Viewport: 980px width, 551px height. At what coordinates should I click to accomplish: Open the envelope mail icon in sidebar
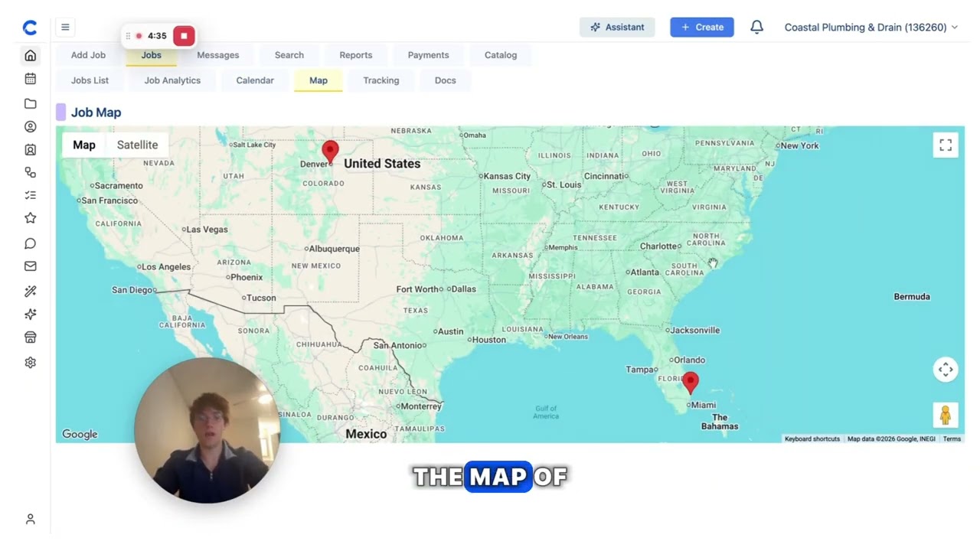tap(30, 266)
